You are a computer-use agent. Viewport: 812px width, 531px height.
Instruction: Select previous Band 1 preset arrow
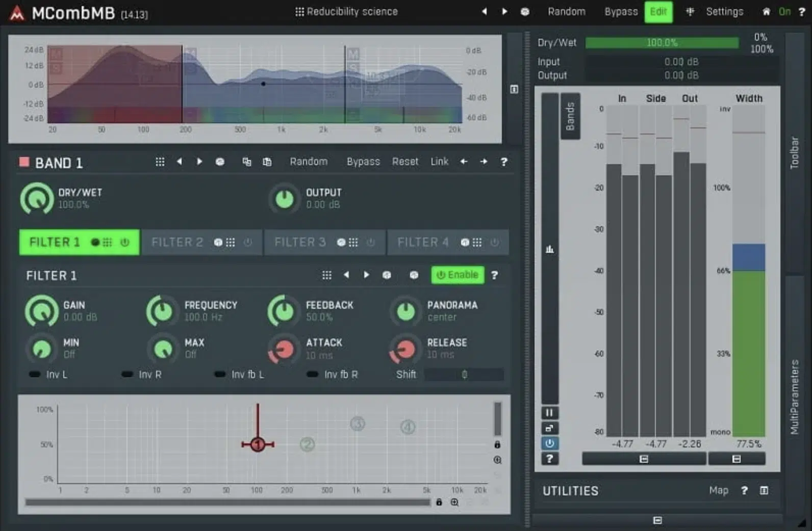179,162
